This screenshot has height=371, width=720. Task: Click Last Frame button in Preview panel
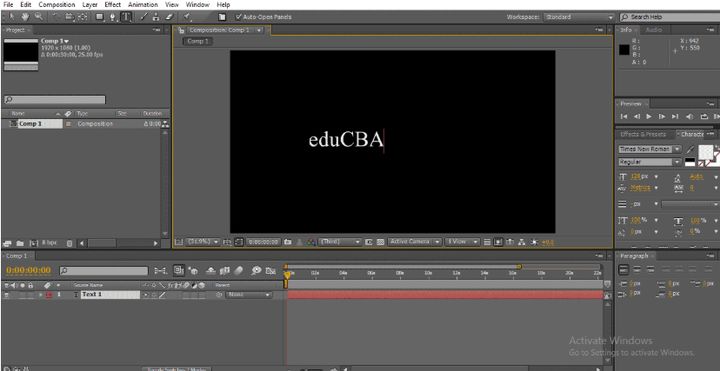[675, 117]
